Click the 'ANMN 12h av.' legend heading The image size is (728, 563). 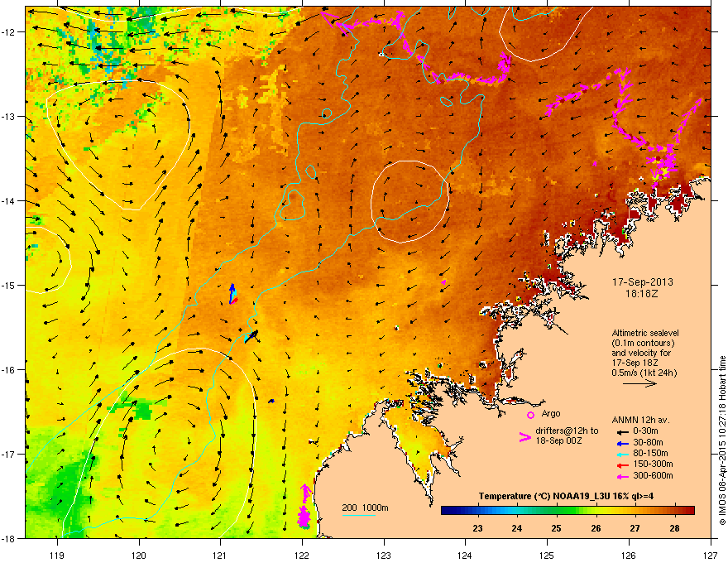click(x=640, y=420)
